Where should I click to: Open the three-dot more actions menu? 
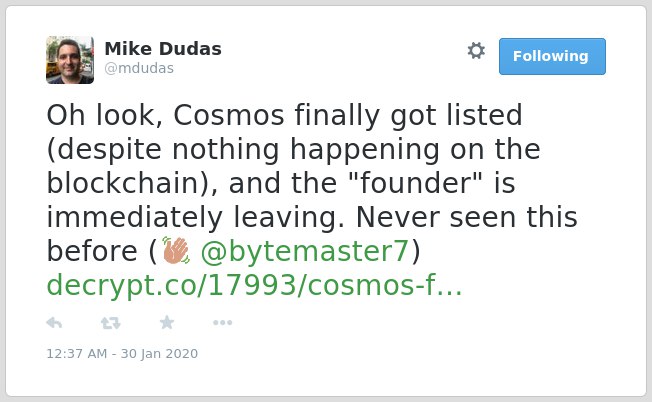pos(222,323)
